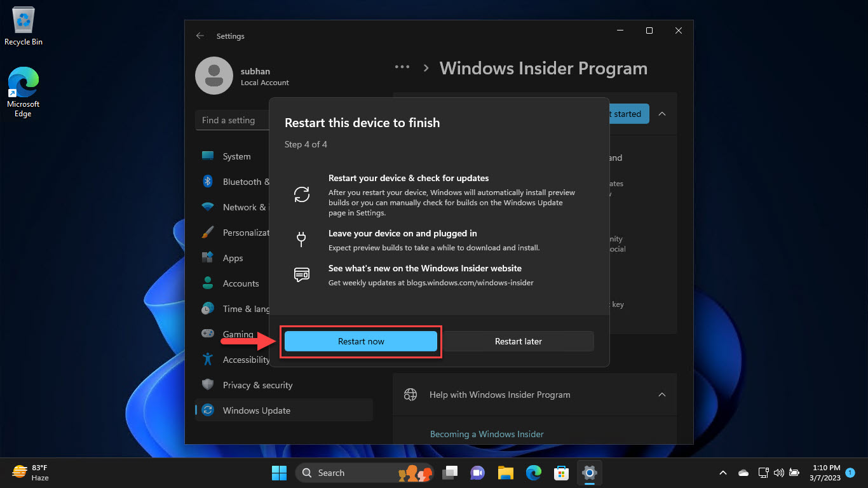Collapse the Get started section chevron

coord(661,114)
